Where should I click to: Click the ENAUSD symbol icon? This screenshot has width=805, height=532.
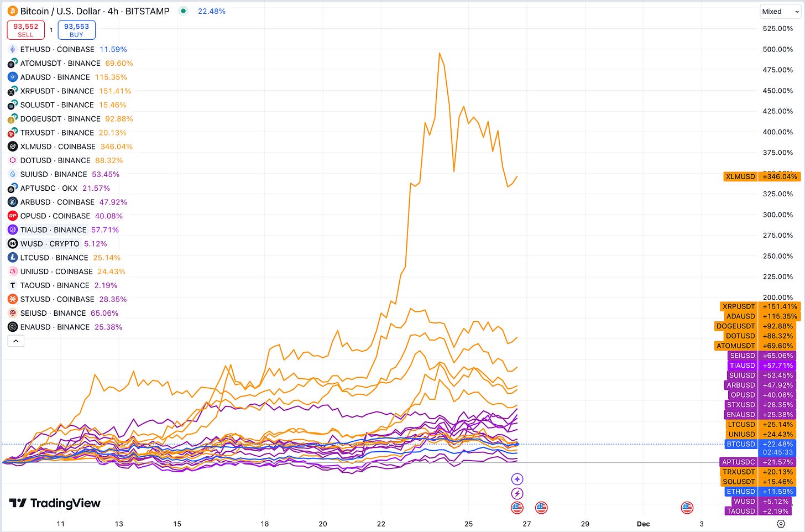(x=13, y=327)
